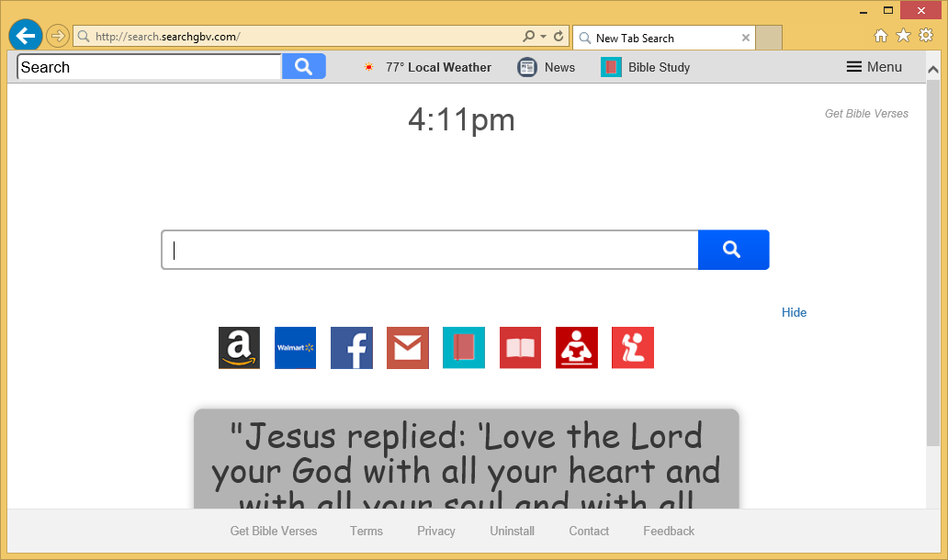
Task: Focus the toolbar Search input box
Action: click(150, 67)
